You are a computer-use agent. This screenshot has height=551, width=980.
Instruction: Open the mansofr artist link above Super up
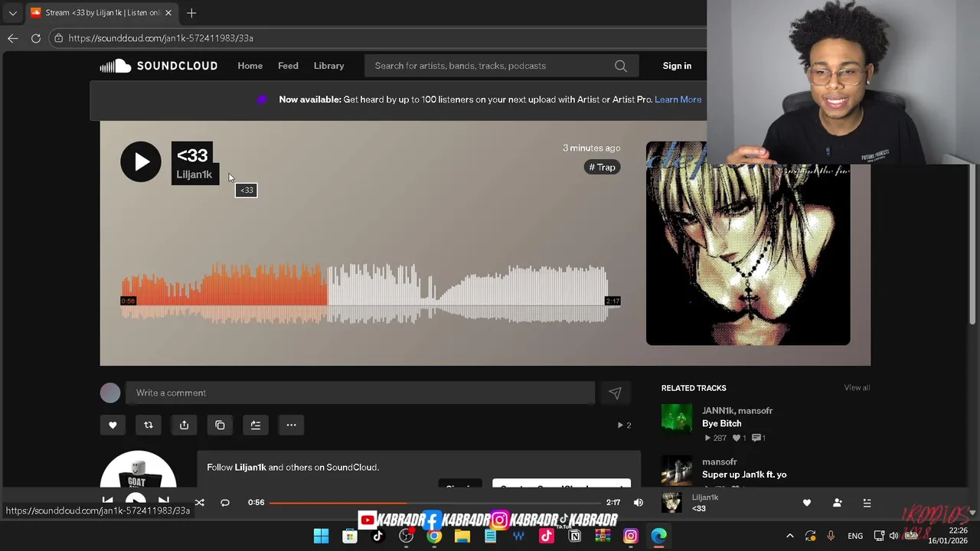click(720, 461)
